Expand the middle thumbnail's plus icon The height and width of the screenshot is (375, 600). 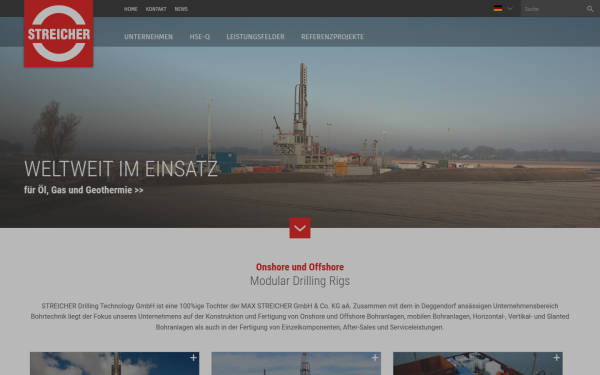click(375, 357)
